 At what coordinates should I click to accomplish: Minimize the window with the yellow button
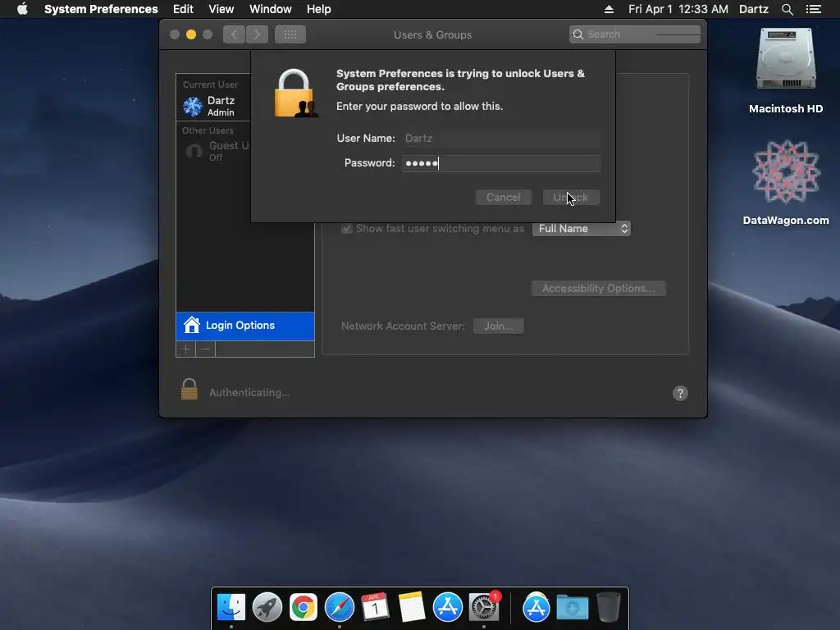(x=190, y=34)
